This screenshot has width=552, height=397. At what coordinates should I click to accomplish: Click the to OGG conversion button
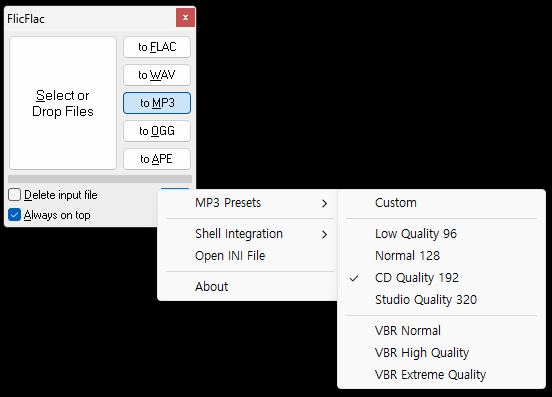pyautogui.click(x=157, y=131)
